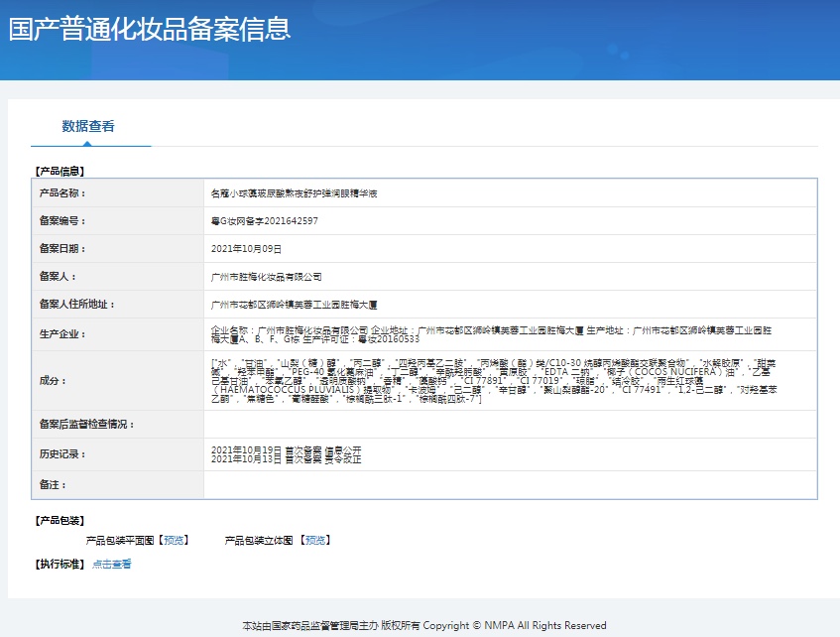The image size is (840, 637).
Task: Click the NMPA copyright footer text
Action: click(424, 626)
